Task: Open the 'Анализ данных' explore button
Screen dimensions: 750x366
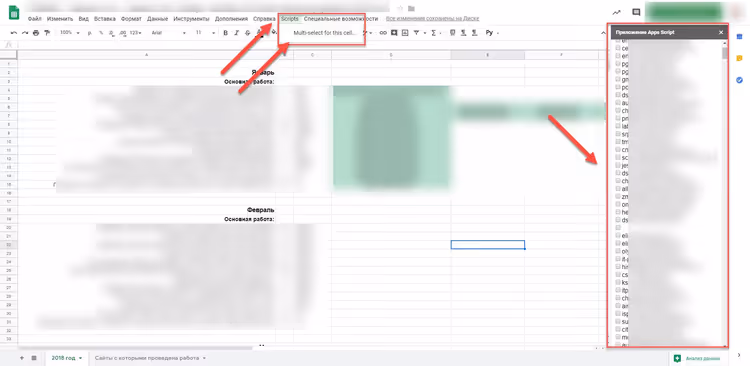Action: [x=696, y=358]
